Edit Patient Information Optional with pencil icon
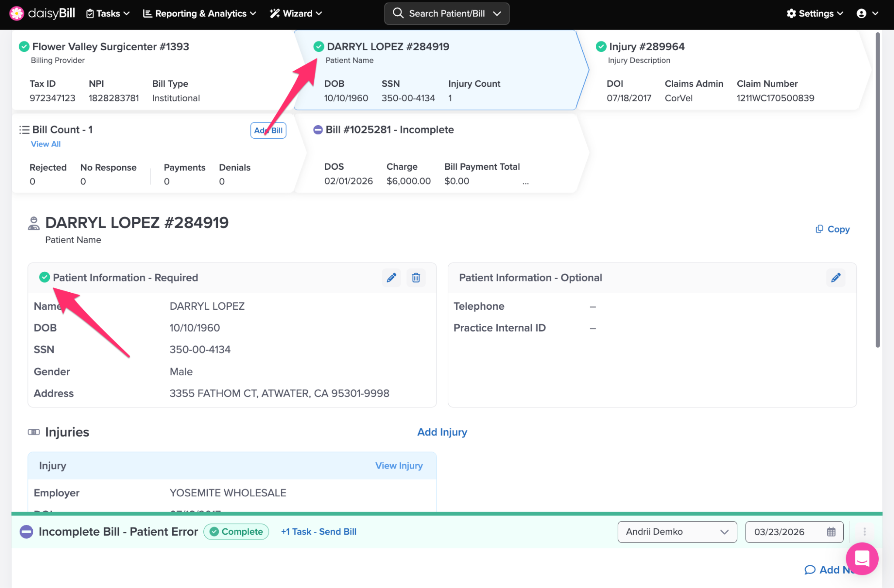 coord(836,278)
